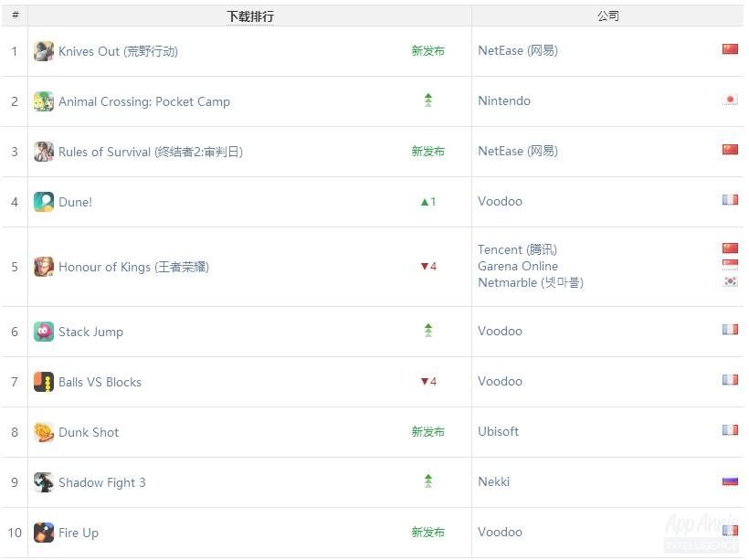Click the Animal Crossing: Pocket Camp icon
749x560 pixels.
point(43,101)
